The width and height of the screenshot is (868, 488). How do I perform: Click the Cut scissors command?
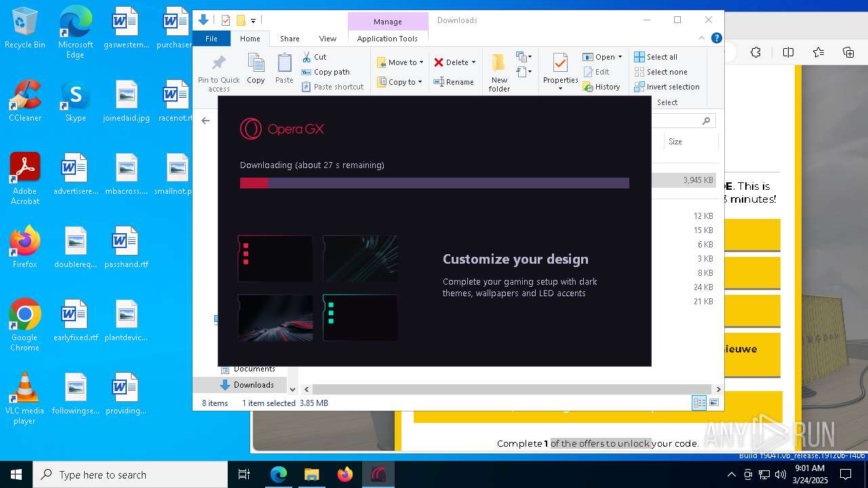tap(314, 57)
